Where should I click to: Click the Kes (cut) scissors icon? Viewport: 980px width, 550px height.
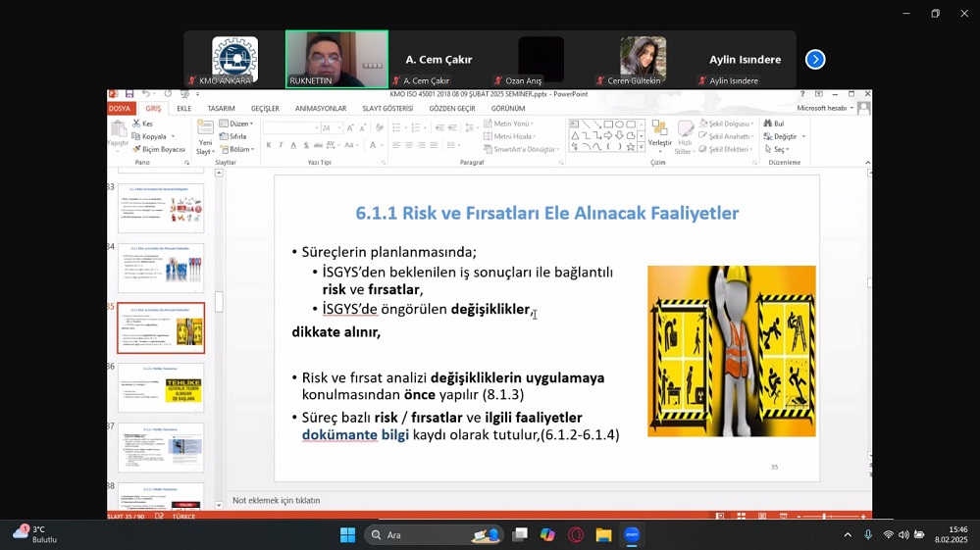[x=136, y=124]
